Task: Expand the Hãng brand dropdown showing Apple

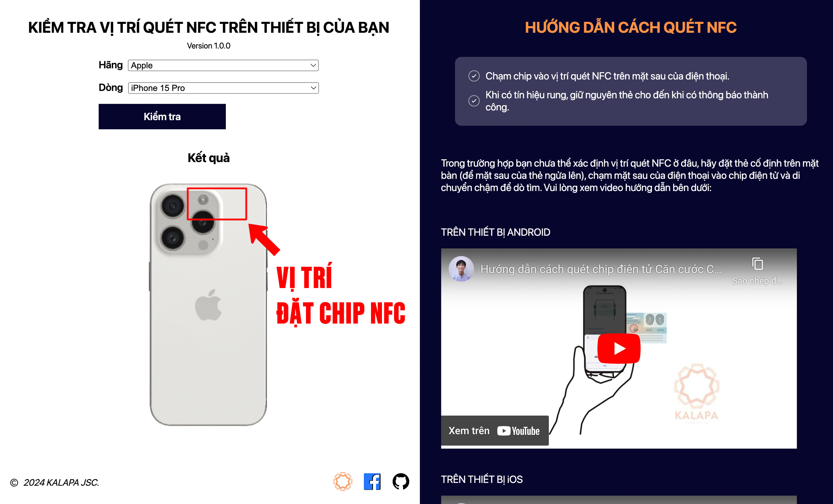Action: [223, 65]
